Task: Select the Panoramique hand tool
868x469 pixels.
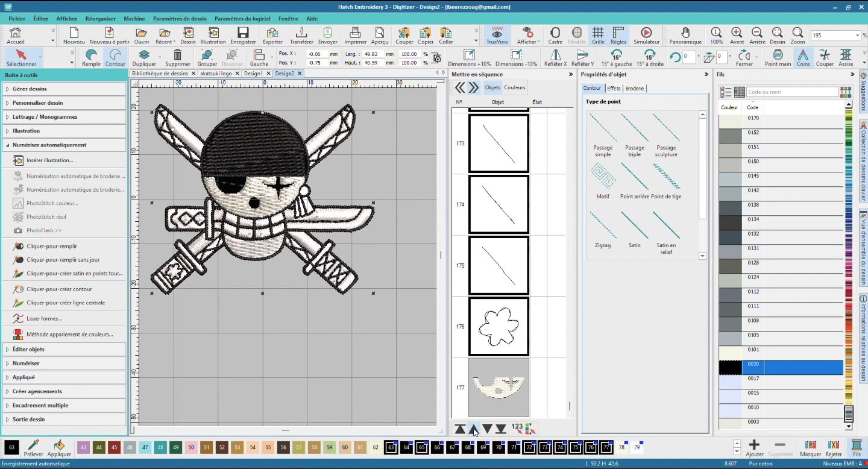Action: click(x=685, y=36)
